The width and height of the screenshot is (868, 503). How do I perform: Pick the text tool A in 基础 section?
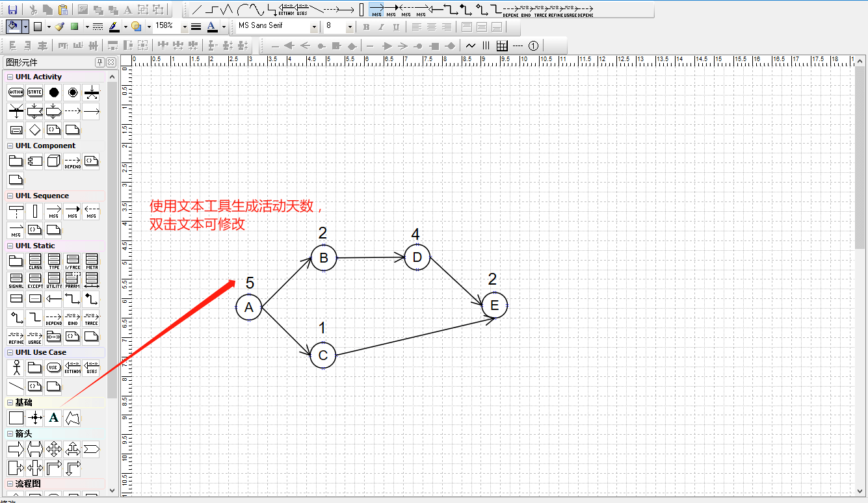[x=53, y=418]
